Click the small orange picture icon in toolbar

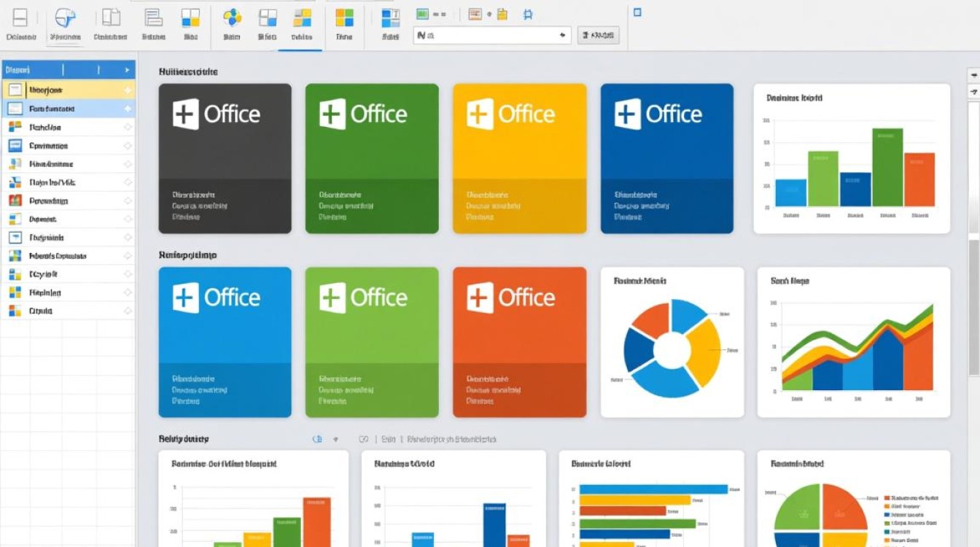click(475, 14)
